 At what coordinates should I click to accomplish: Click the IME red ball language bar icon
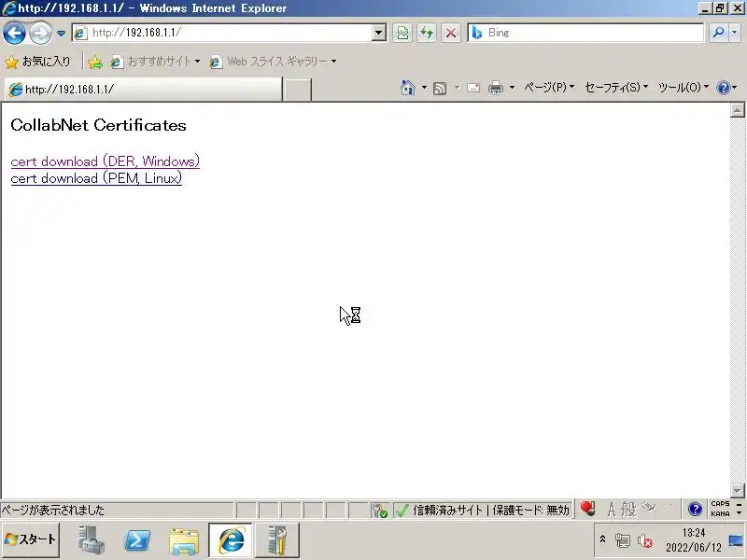click(588, 509)
